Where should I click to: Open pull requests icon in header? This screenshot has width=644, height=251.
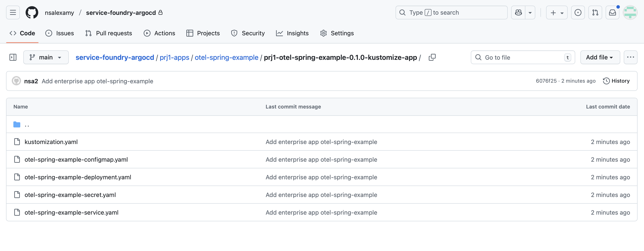tap(595, 12)
